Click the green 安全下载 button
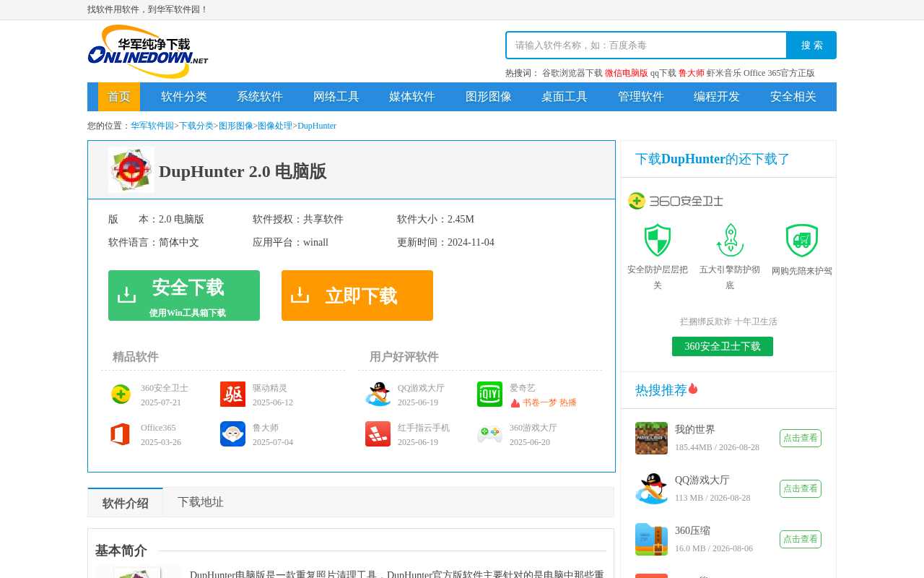This screenshot has height=578, width=924. click(x=184, y=296)
